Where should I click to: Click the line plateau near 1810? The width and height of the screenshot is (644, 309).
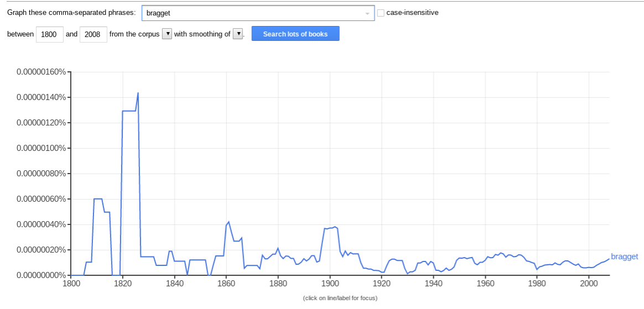[x=98, y=198]
